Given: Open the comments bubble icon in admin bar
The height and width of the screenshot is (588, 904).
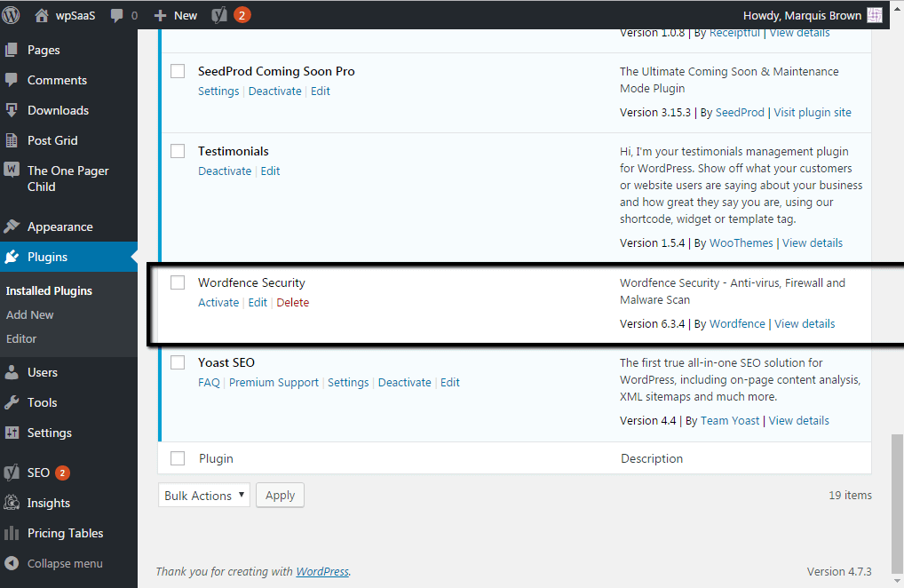Looking at the screenshot, I should point(116,16).
